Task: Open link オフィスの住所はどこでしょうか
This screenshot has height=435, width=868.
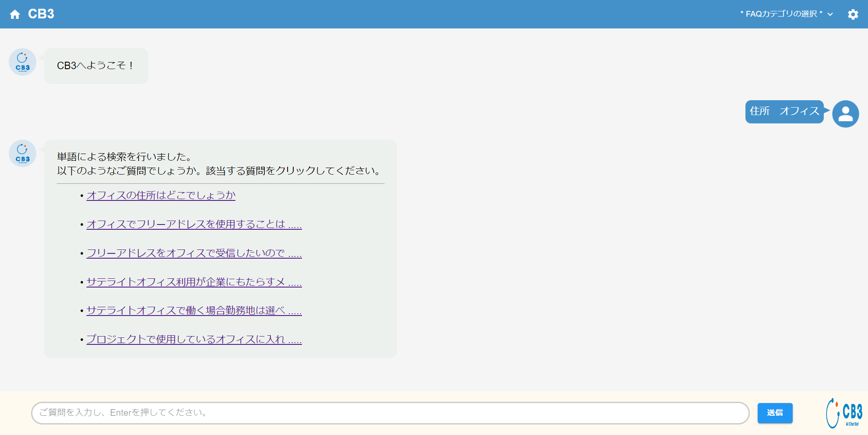Action: 161,196
